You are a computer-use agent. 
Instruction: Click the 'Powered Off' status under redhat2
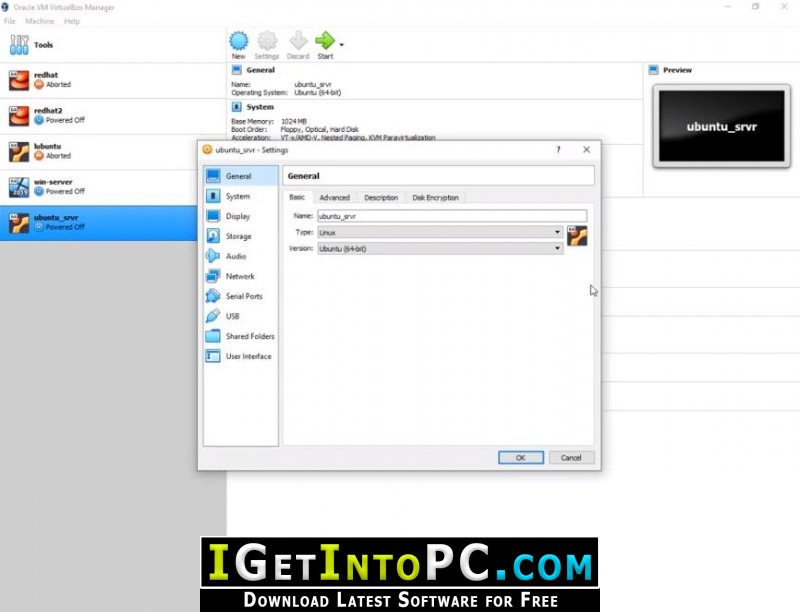click(65, 120)
